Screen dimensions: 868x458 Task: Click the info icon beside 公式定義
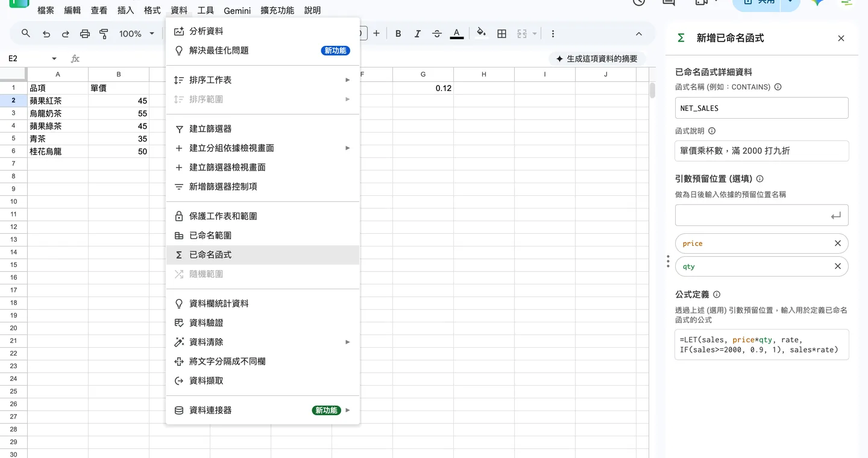tap(717, 295)
